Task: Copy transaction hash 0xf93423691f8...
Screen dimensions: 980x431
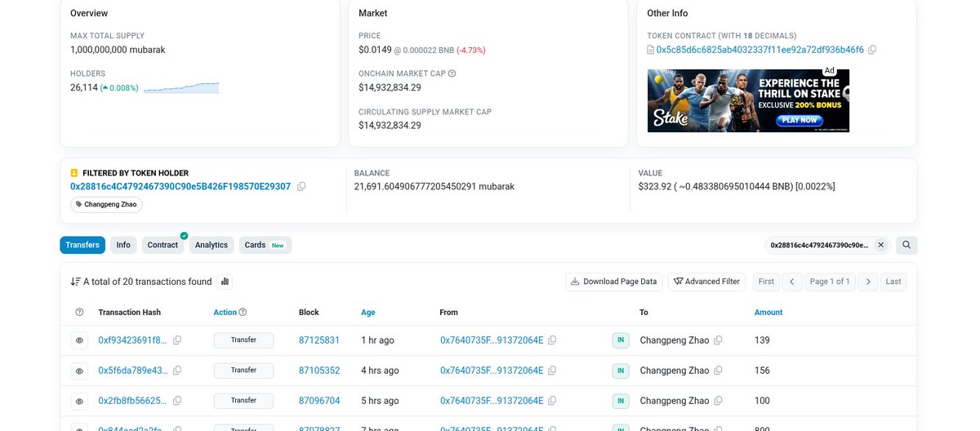Action: [x=177, y=340]
